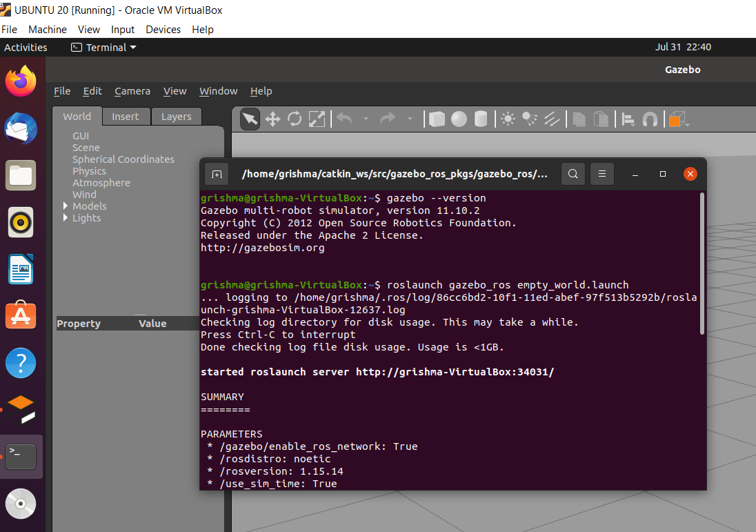Switch to the World tab
756x532 pixels.
click(77, 116)
